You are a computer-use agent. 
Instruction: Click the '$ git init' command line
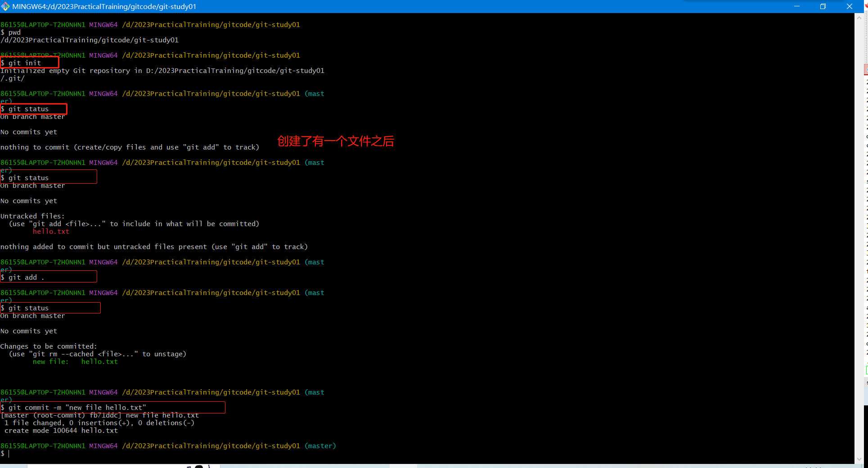(x=21, y=63)
